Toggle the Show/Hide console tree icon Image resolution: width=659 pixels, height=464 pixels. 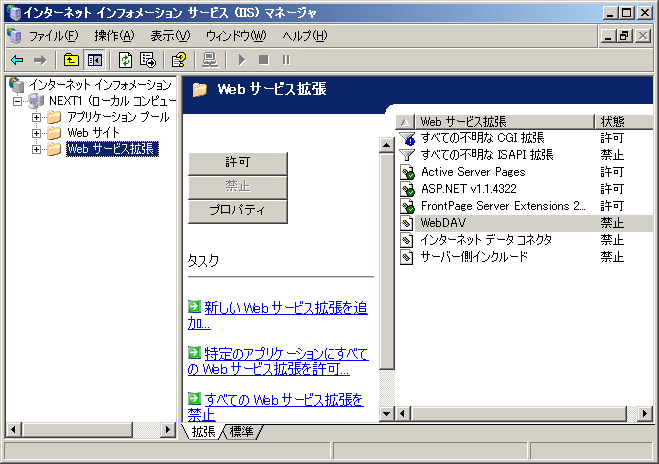pos(94,60)
